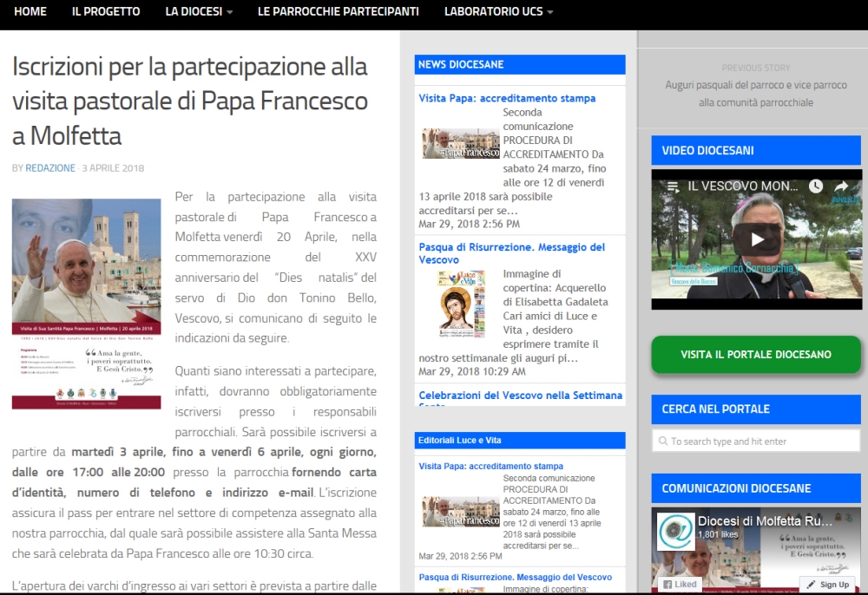Click the VIDEO DIOCESANI header
Screen dimensions: 868x595
coord(756,150)
